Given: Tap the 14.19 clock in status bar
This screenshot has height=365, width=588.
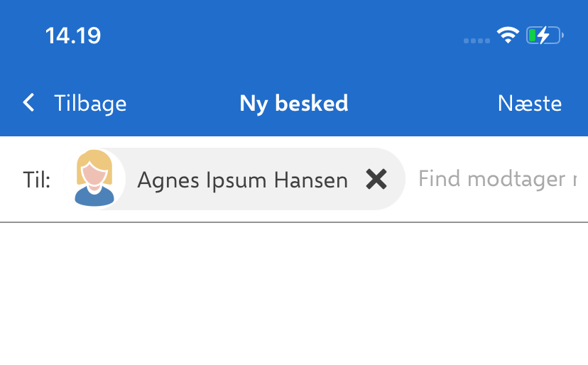Looking at the screenshot, I should coord(73,36).
